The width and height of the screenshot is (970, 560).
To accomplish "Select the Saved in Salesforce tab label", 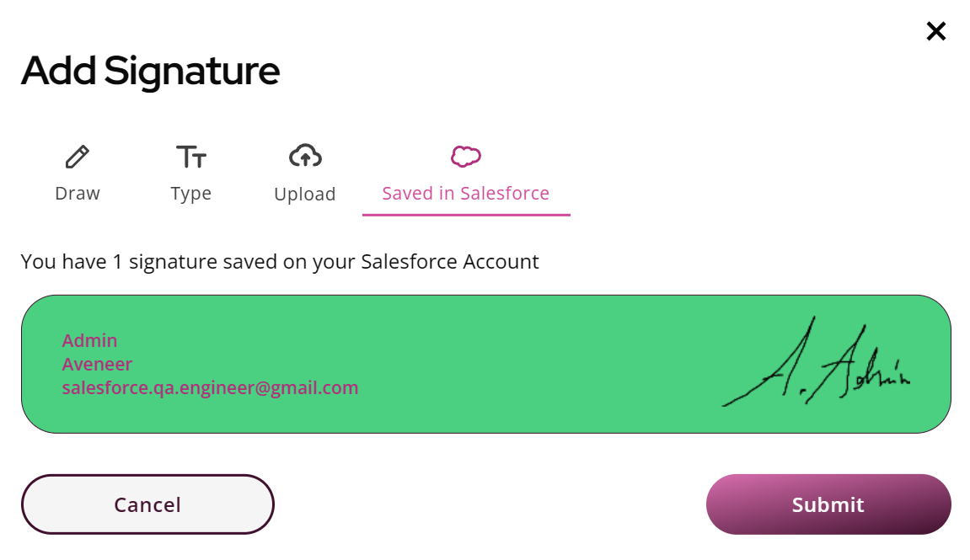I will click(466, 194).
